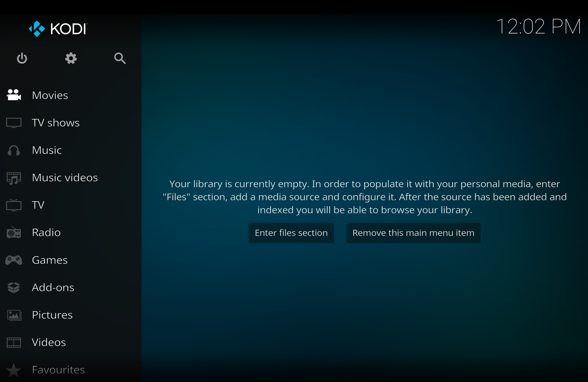Click the TV shows monitor icon
Viewport: 588px width, 382px height.
click(14, 122)
